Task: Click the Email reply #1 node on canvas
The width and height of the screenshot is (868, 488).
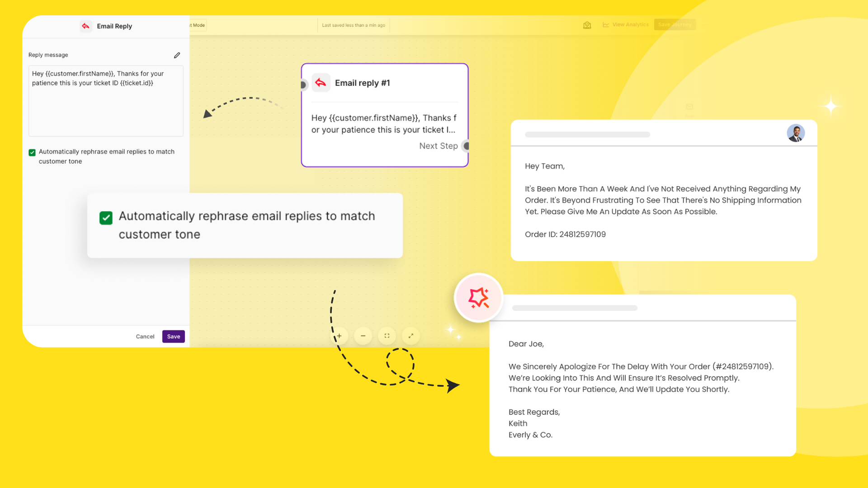Action: point(385,113)
